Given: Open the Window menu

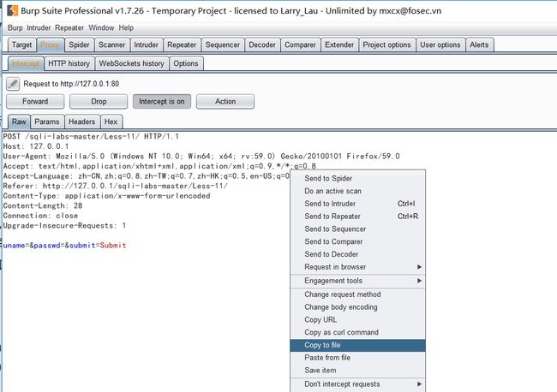Looking at the screenshot, I should (x=101, y=27).
